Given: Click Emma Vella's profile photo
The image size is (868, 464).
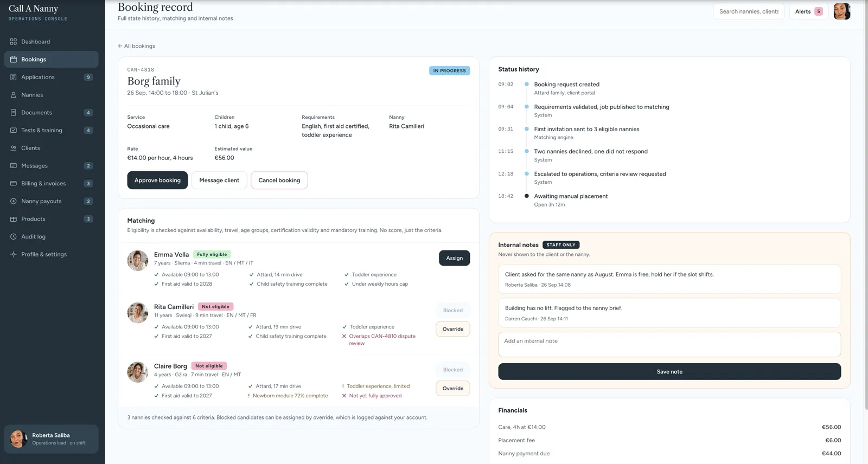Looking at the screenshot, I should coord(138,261).
